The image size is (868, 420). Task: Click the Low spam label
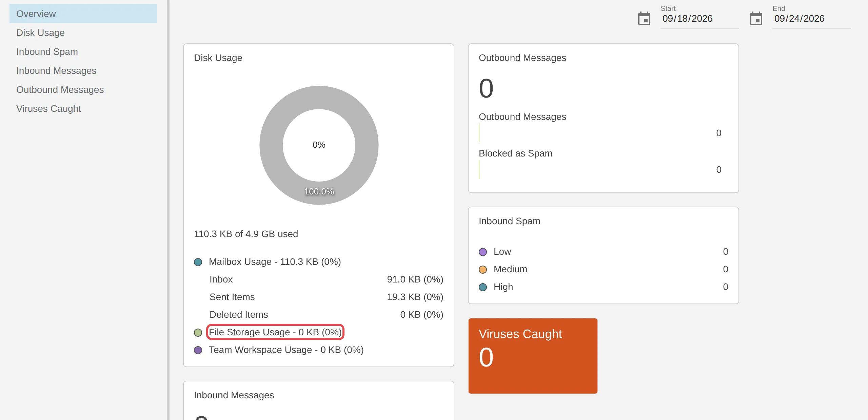(502, 252)
